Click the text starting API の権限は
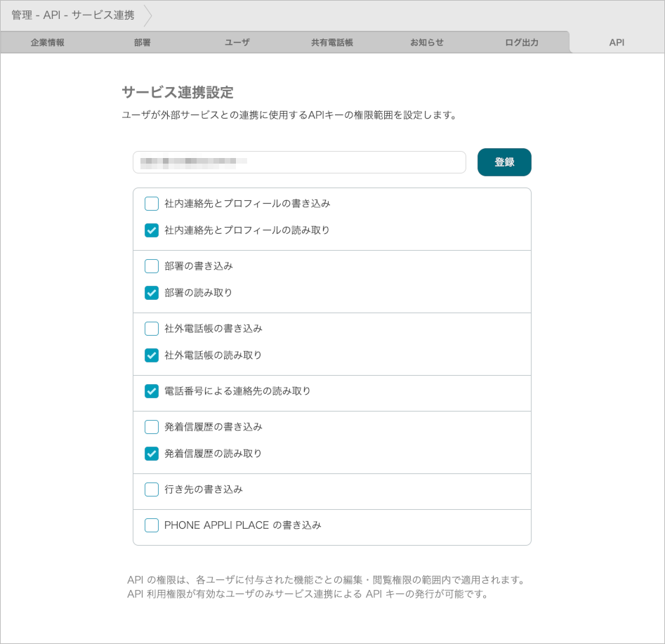Image resolution: width=665 pixels, height=644 pixels. pos(327,579)
